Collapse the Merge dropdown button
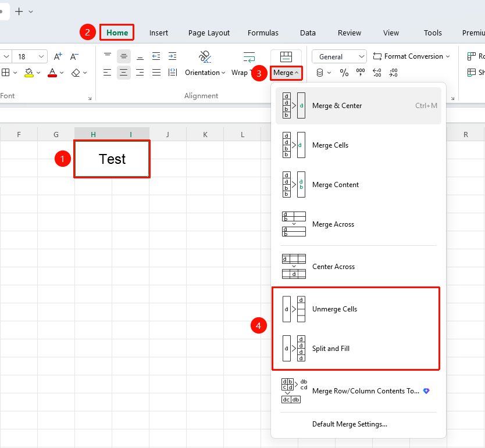 (x=286, y=73)
